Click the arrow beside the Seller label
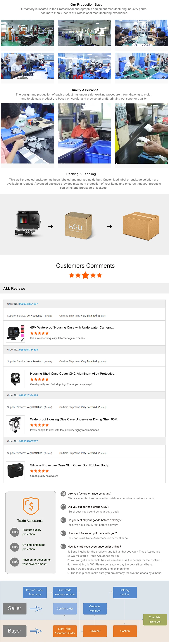The image size is (169, 644). [36, 609]
